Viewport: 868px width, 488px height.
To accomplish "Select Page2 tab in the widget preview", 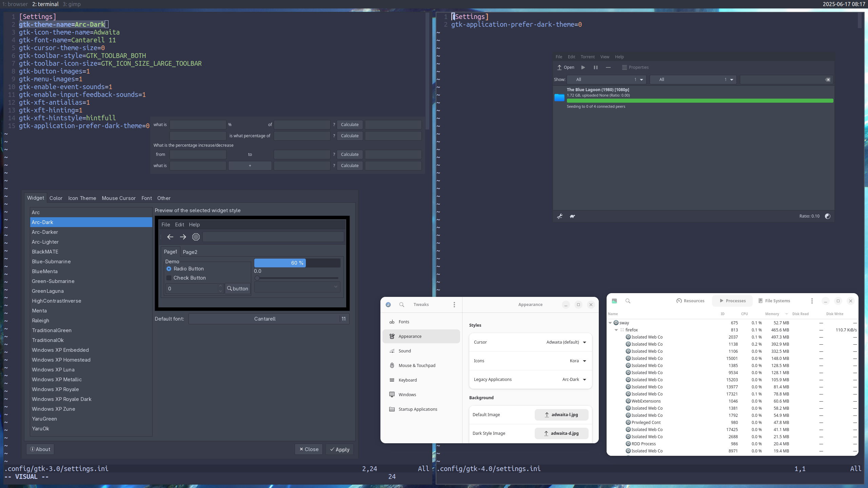I will (x=190, y=252).
